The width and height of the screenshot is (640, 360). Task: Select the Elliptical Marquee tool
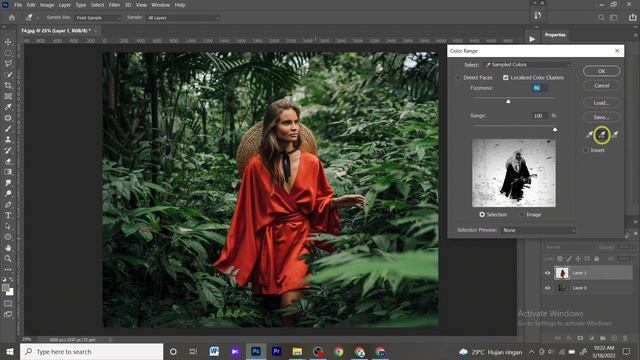[8, 53]
